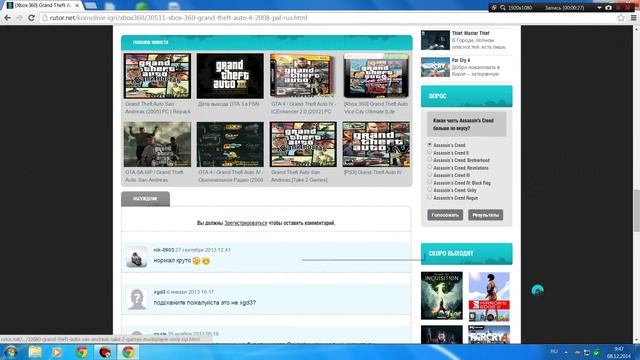
Task: Click the xgd3 user avatar
Action: coord(137,299)
